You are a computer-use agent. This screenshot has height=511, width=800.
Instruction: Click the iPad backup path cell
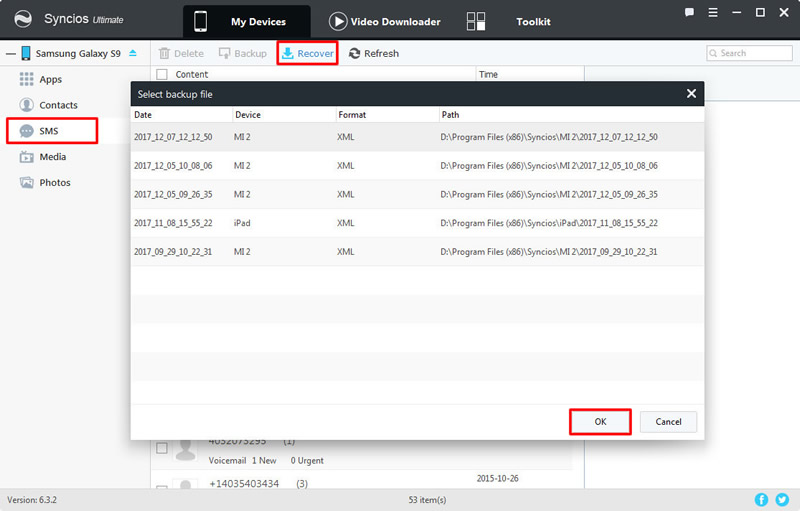pos(549,223)
